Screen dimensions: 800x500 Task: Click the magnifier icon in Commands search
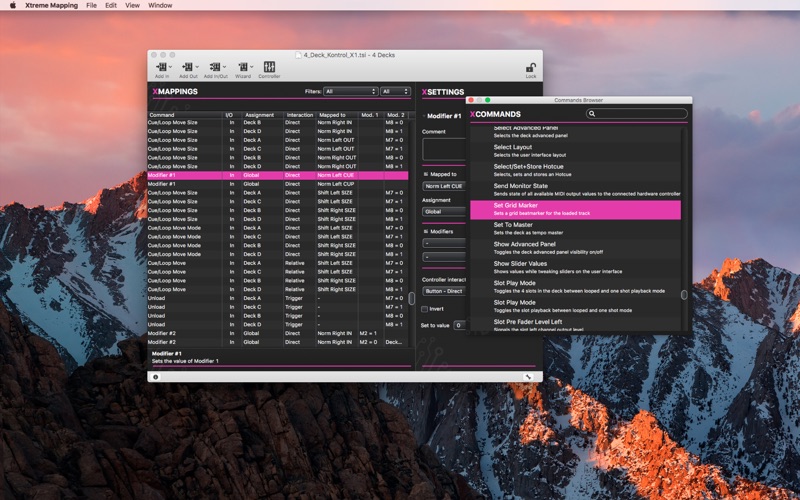(x=592, y=114)
